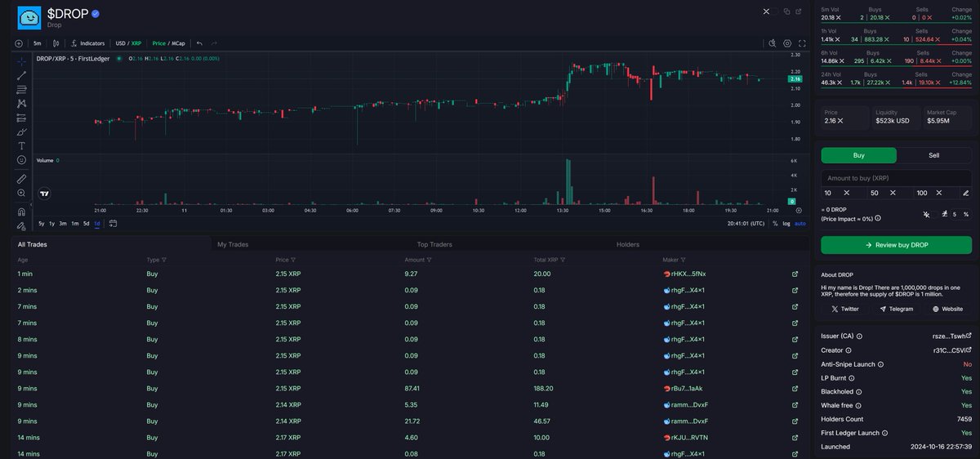
Task: Click the TradingView logo on chart
Action: (45, 194)
